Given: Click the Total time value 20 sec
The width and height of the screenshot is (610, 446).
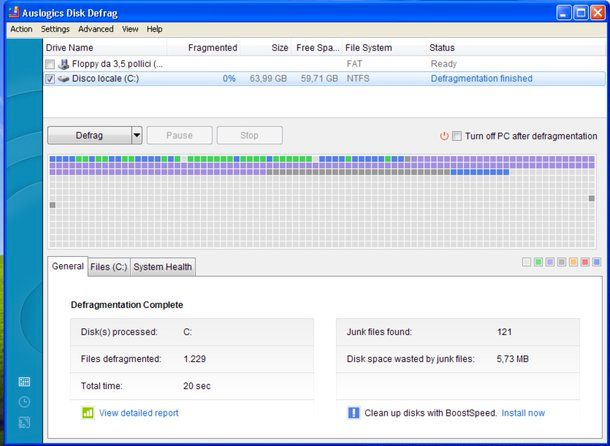Looking at the screenshot, I should (197, 386).
